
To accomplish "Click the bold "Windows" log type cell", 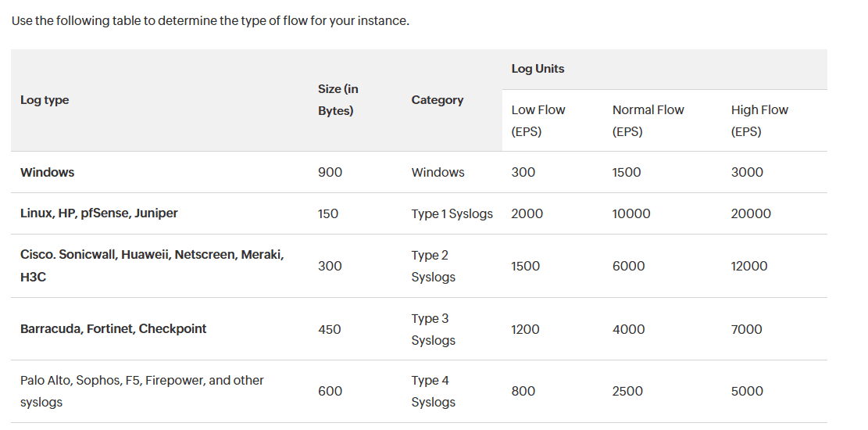I will 48,172.
